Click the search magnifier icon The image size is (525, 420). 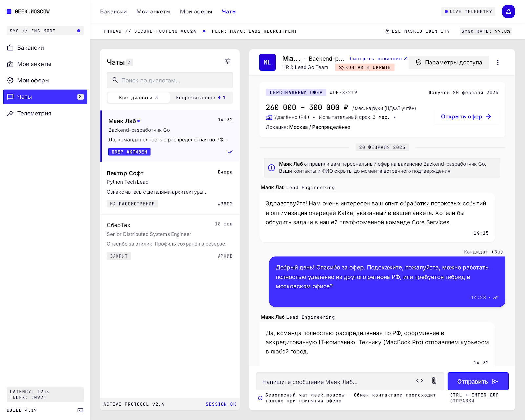coord(115,80)
